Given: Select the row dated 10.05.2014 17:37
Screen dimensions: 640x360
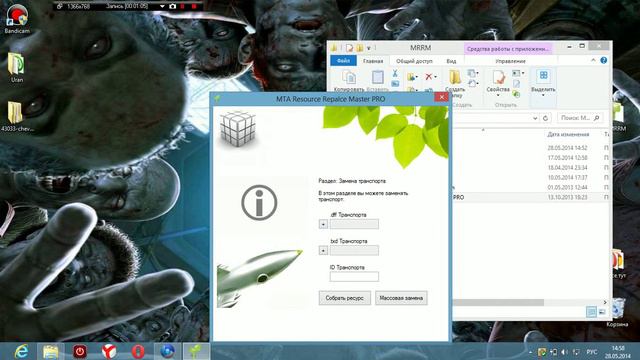Looking at the screenshot, I should point(531,178).
